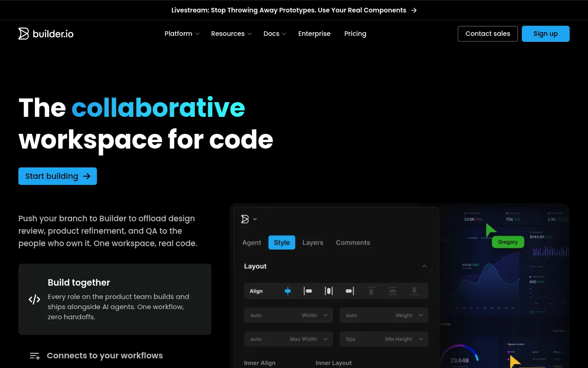The height and width of the screenshot is (368, 588).
Task: Switch to the Layers tab
Action: coord(313,242)
